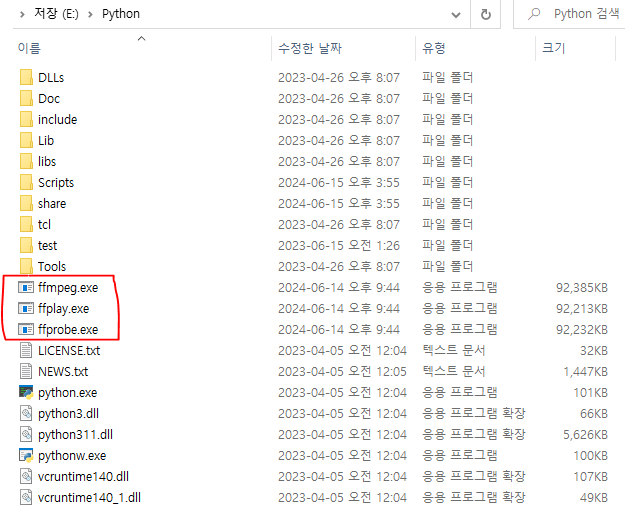
Task: Refresh the Python folder view
Action: (x=485, y=15)
